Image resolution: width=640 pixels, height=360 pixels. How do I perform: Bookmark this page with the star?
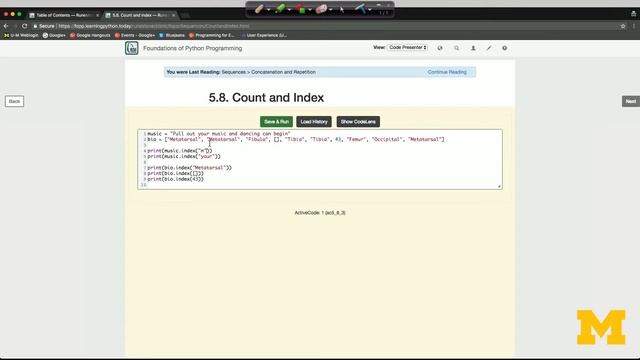[x=623, y=26]
